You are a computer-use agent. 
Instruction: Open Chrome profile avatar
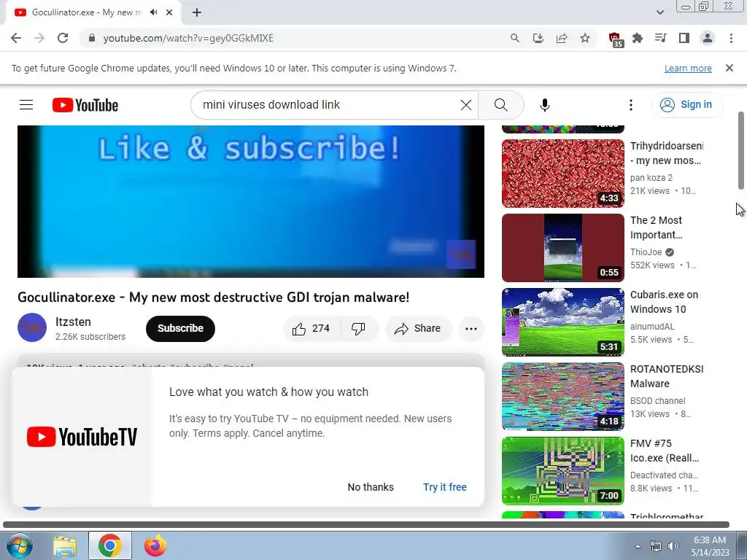click(708, 38)
